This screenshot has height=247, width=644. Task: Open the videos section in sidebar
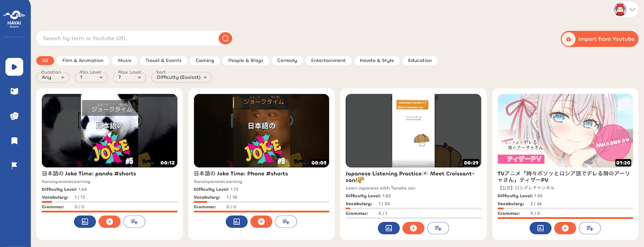coord(14,67)
